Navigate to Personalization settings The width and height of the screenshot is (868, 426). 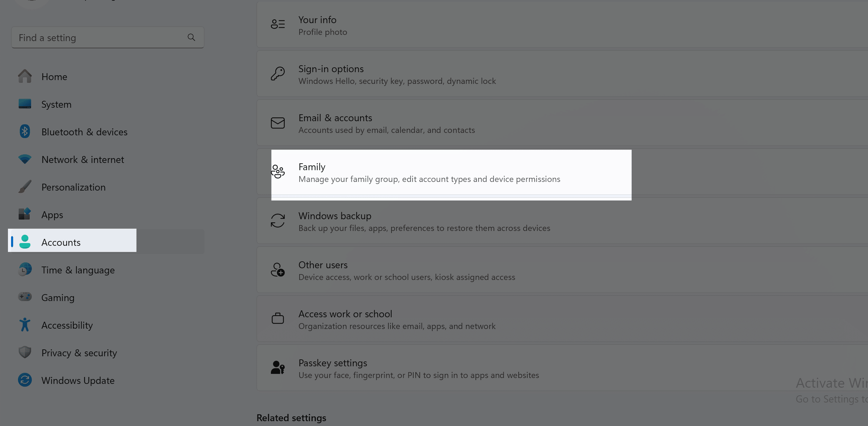pos(74,186)
